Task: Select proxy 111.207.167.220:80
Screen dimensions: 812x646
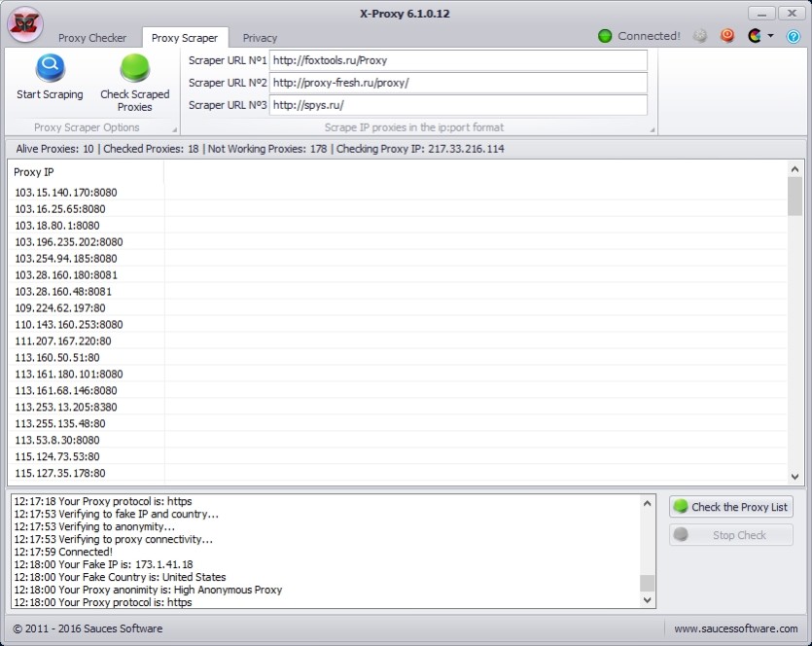Action: coord(63,341)
